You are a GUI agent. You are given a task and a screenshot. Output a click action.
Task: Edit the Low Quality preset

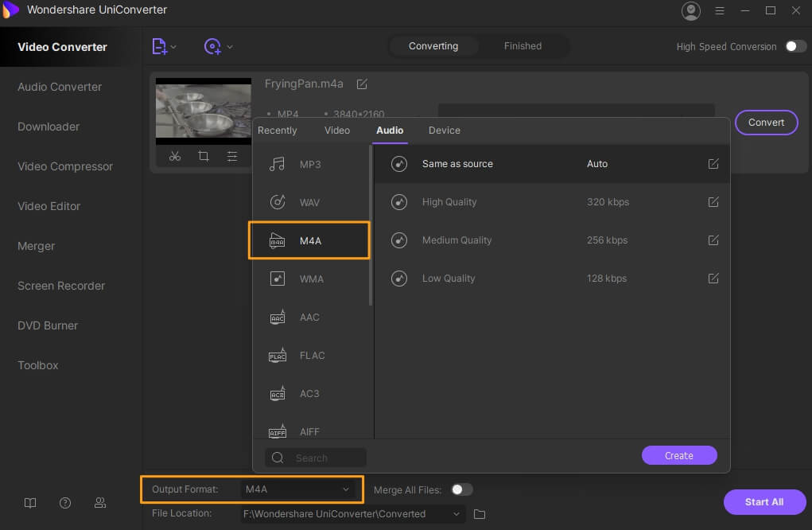713,279
